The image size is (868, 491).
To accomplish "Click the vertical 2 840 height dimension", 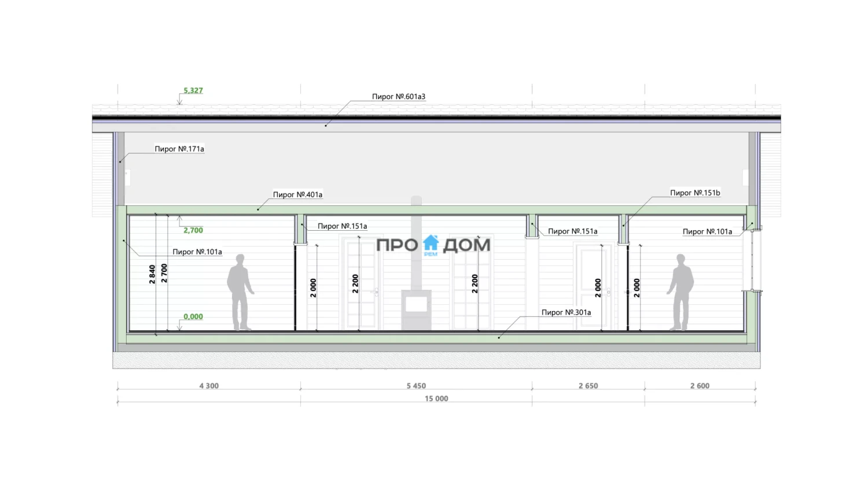I will tap(152, 274).
